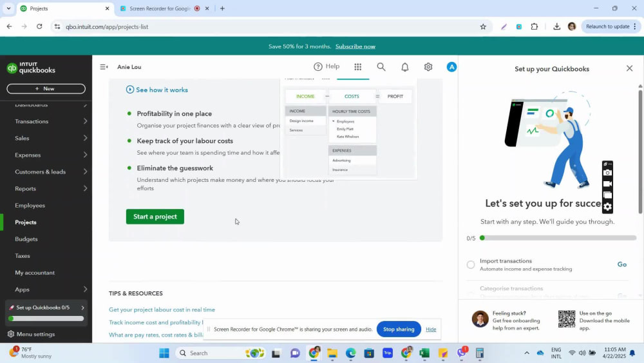Open Excel from the taskbar
This screenshot has height=363, width=644.
point(424,353)
